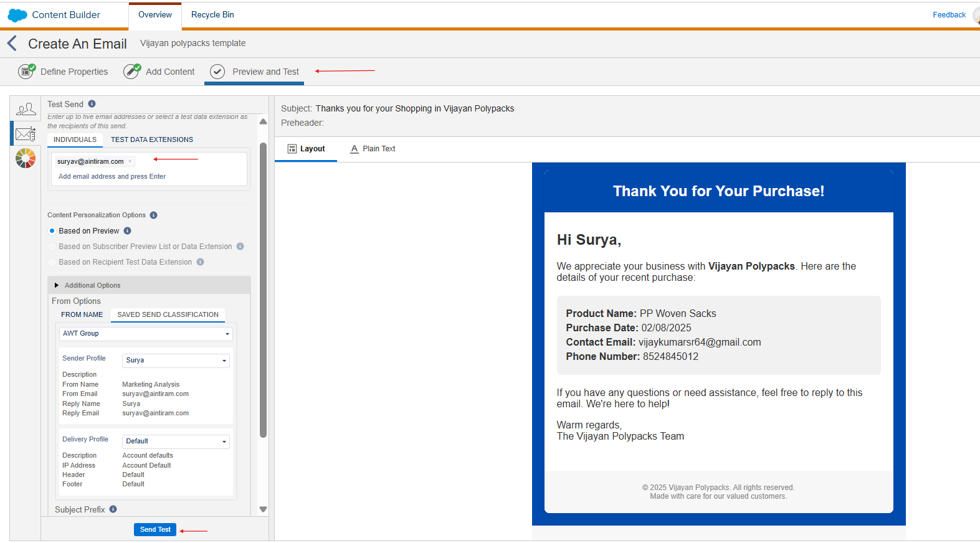The width and height of the screenshot is (980, 543).
Task: Click info icon beside Content Personalization Options
Action: pos(153,215)
